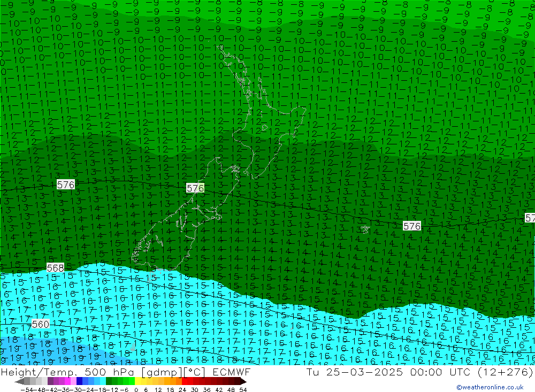
Task: Click the 560 height contour label
Action: coord(41,324)
